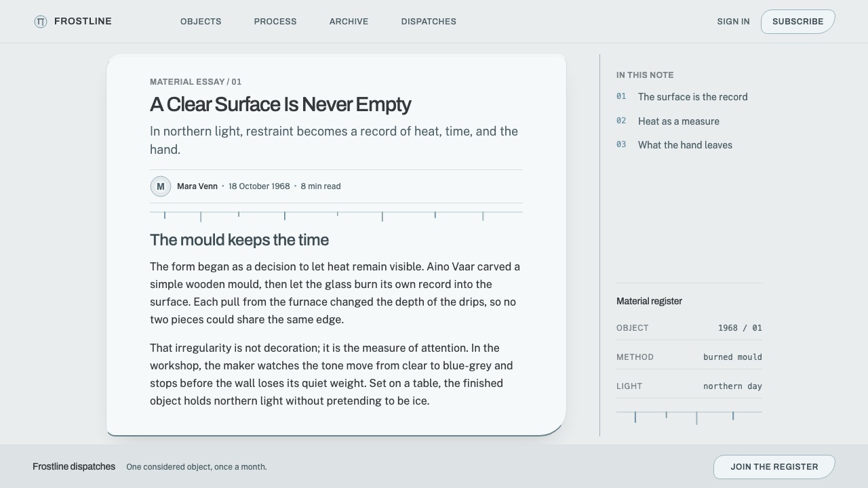This screenshot has width=868, height=488.
Task: Open the Archive page
Action: pyautogui.click(x=349, y=22)
